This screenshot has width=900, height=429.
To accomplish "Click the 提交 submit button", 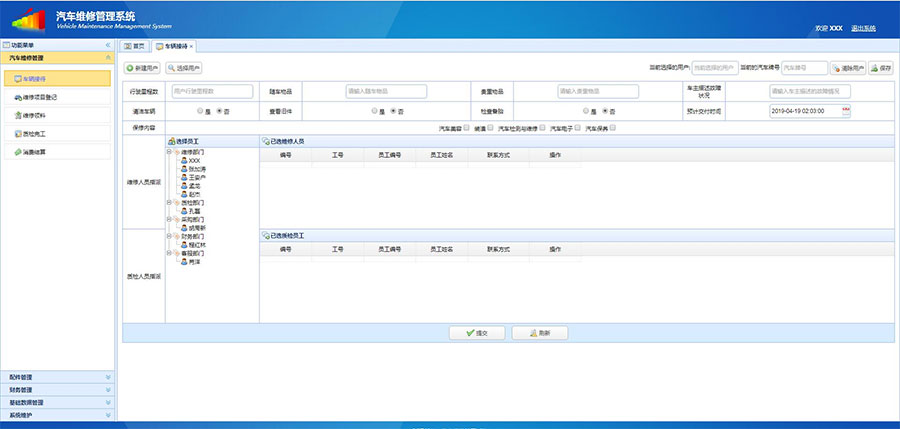I will coord(477,332).
